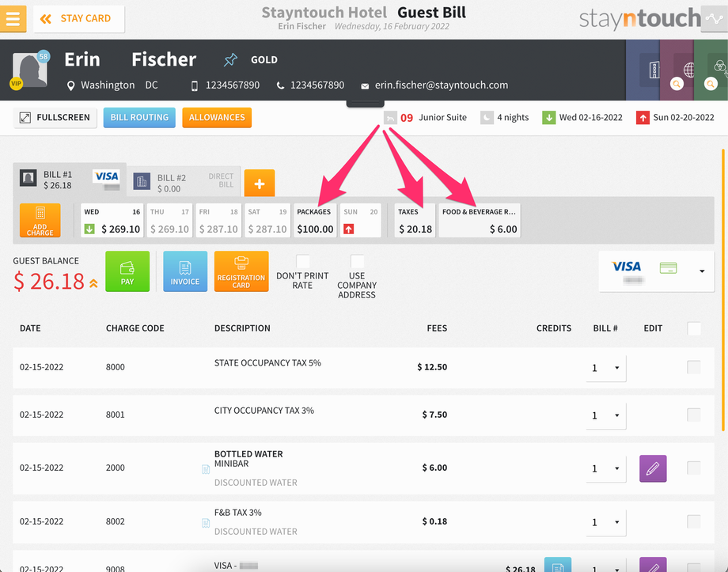Screen dimensions: 728x572
Task: Click the $ 12.50 fee amount
Action: (x=432, y=367)
